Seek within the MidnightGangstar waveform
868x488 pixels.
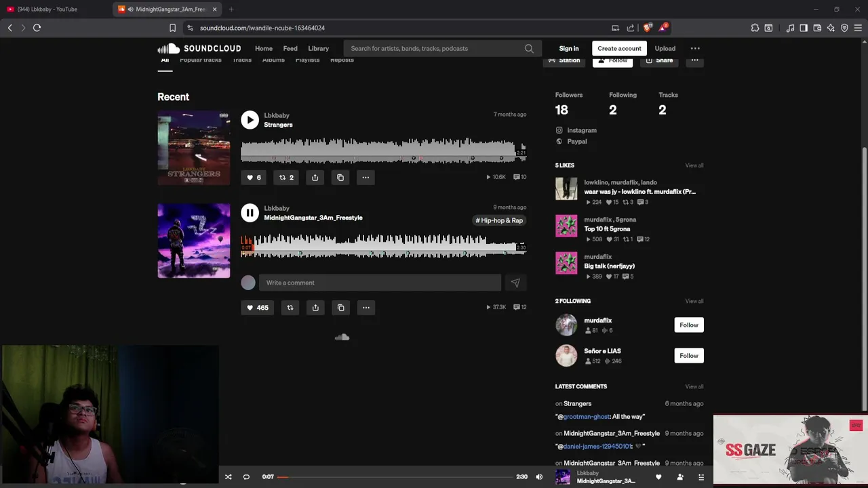pyautogui.click(x=383, y=245)
